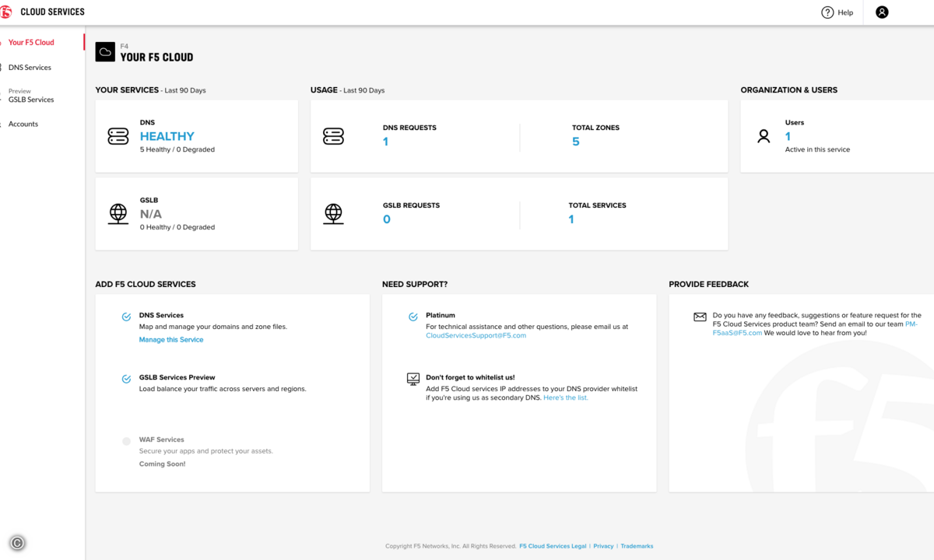Click the WAF Services title

point(162,439)
